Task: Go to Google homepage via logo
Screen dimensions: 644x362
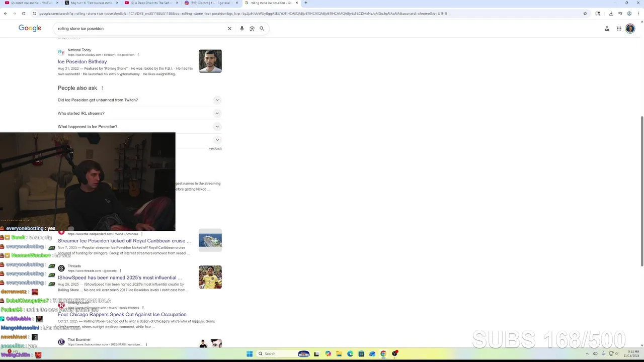Action: click(30, 28)
